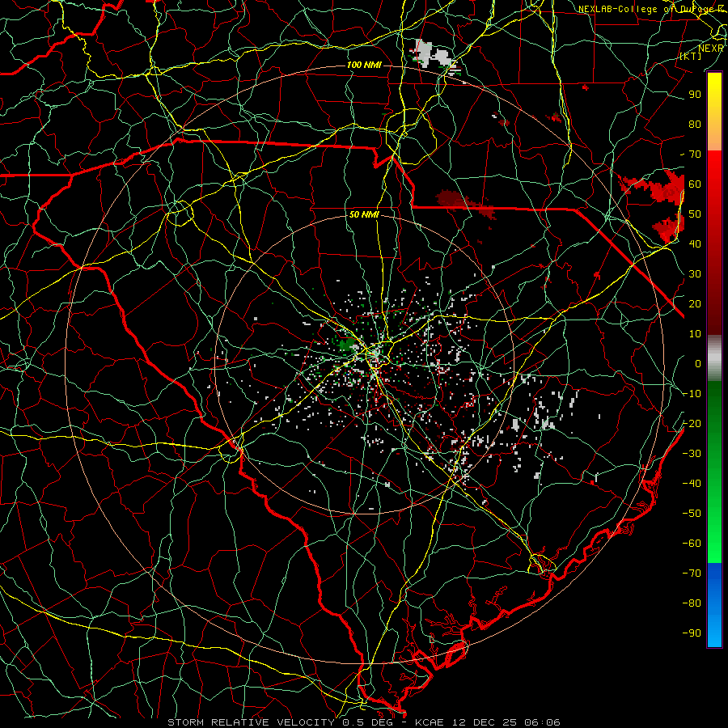Screen dimensions: 728x728
Task: Click the KT units label above color scale
Action: click(x=691, y=56)
